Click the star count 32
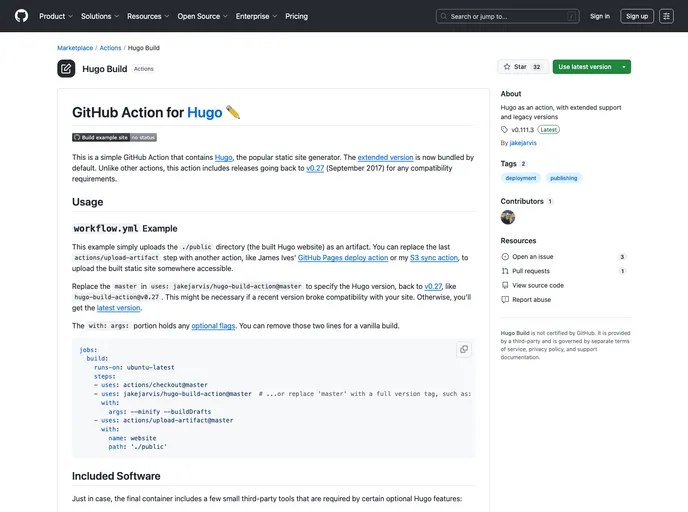This screenshot has height=512, width=688. tap(536, 67)
